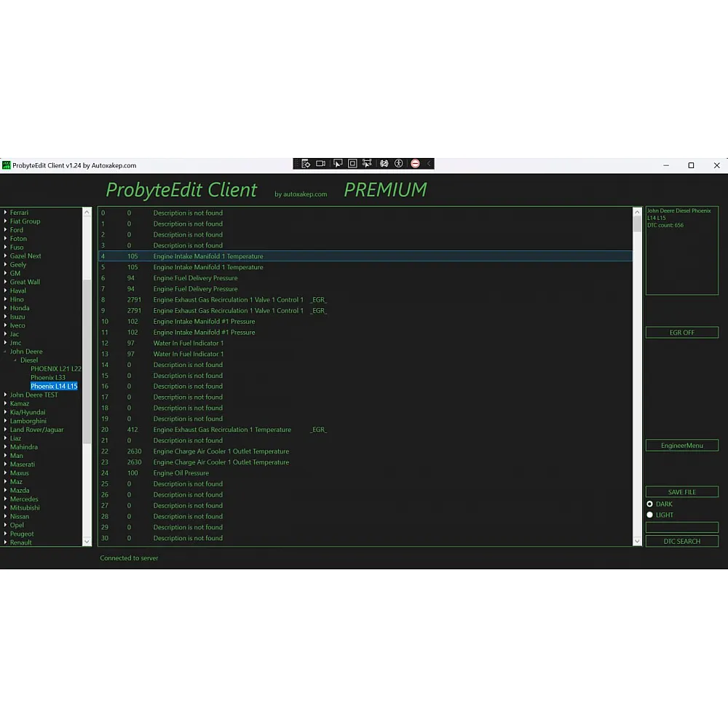Click the first cursor-on-screen icon in the overlay toolbar

coord(337,164)
